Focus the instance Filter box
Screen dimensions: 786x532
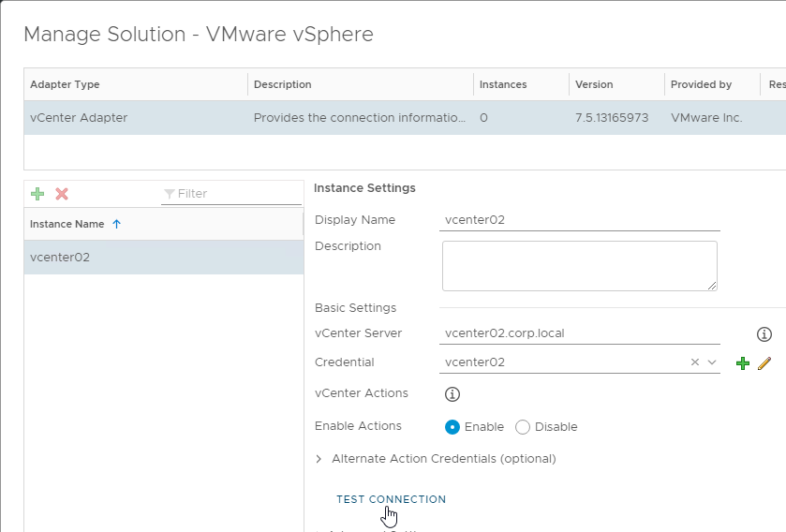pos(231,194)
